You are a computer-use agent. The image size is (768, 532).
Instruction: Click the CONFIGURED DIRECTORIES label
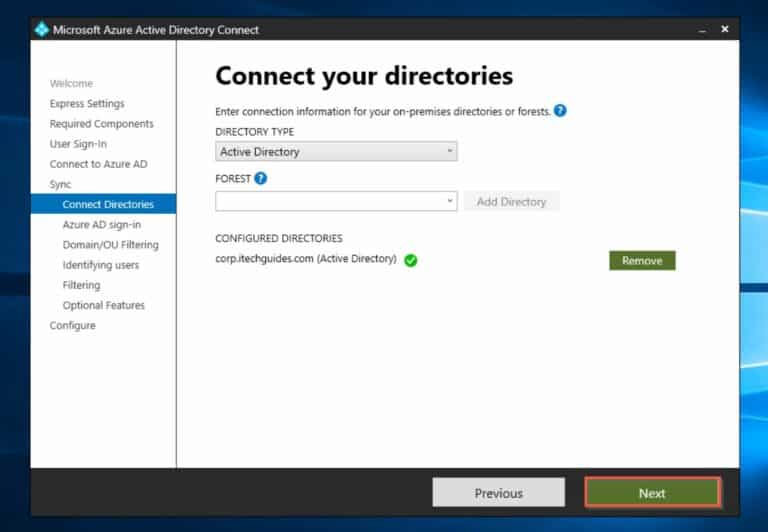(279, 238)
